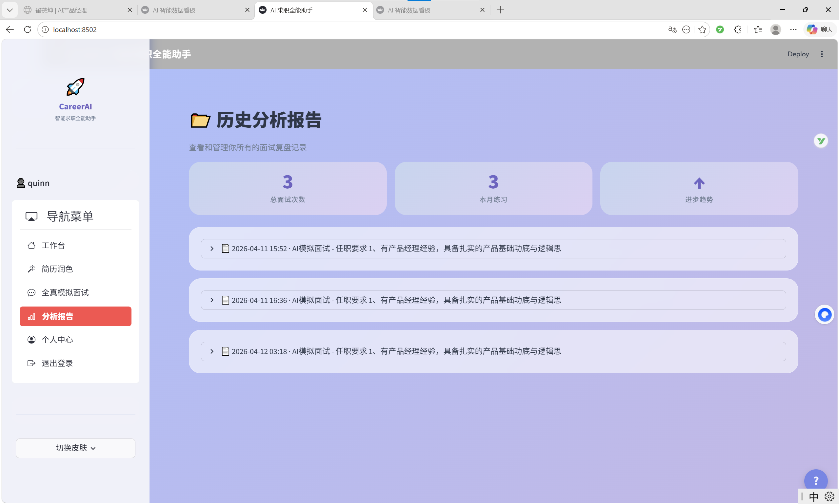Click the 简历润色 sparkle icon
This screenshot has width=839, height=504.
point(31,269)
